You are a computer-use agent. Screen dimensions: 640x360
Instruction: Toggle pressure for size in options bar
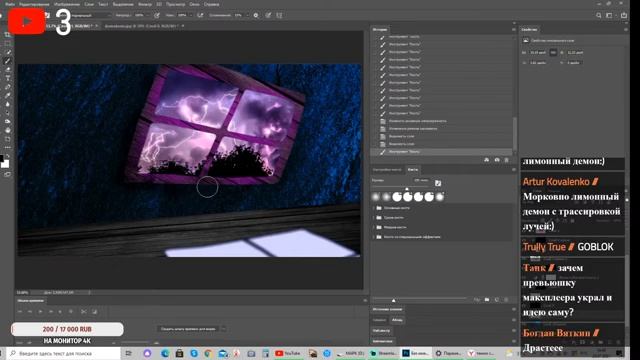point(268,16)
